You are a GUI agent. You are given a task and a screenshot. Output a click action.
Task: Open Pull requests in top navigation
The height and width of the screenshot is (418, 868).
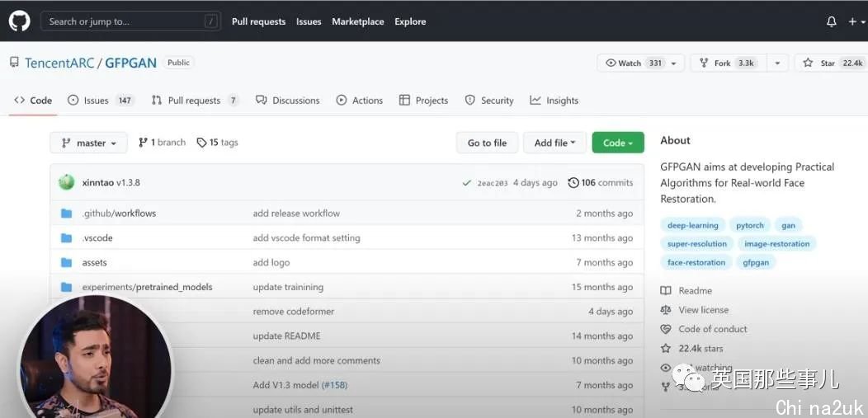click(258, 21)
